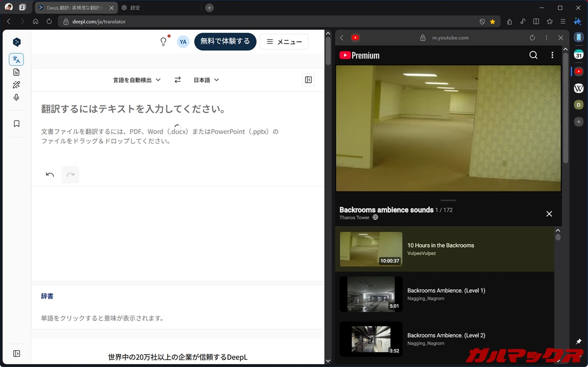Open DeepL Write magic pen tool
This screenshot has width=588, height=367.
[x=17, y=85]
